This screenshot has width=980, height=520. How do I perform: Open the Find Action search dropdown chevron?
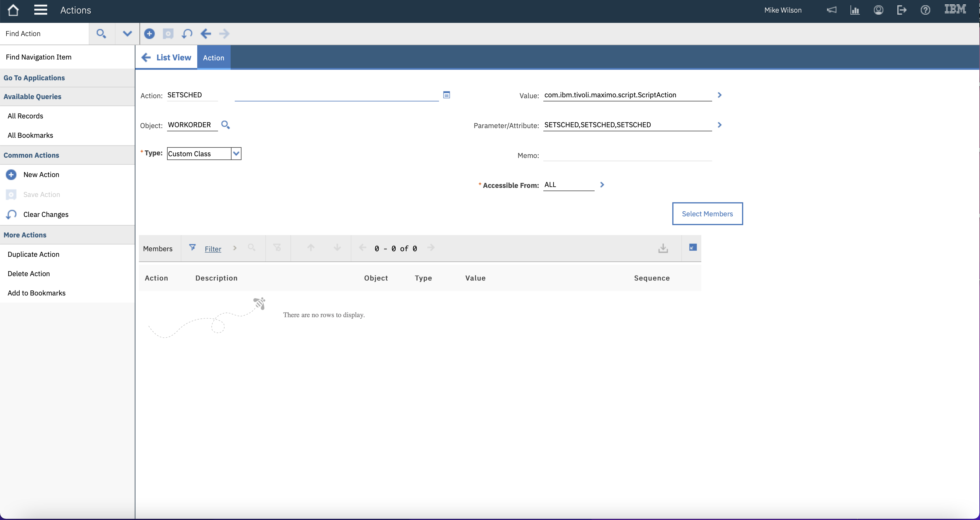[x=127, y=34]
